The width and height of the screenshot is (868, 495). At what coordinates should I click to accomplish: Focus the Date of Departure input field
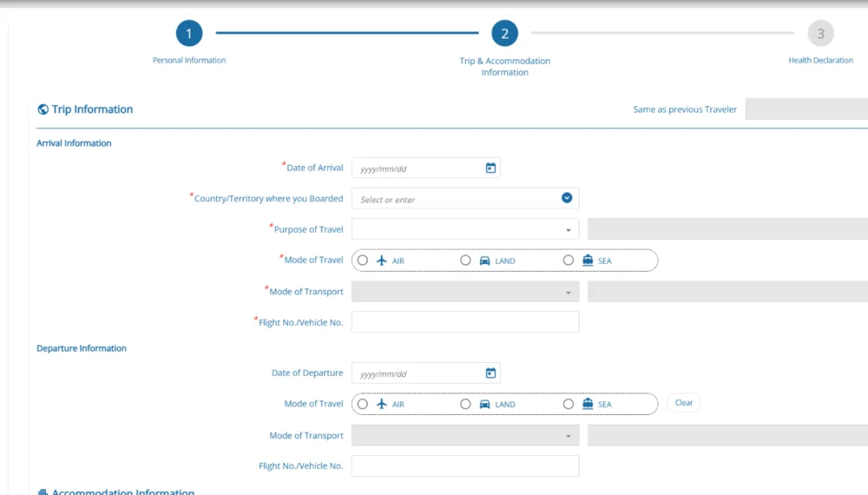tap(425, 373)
